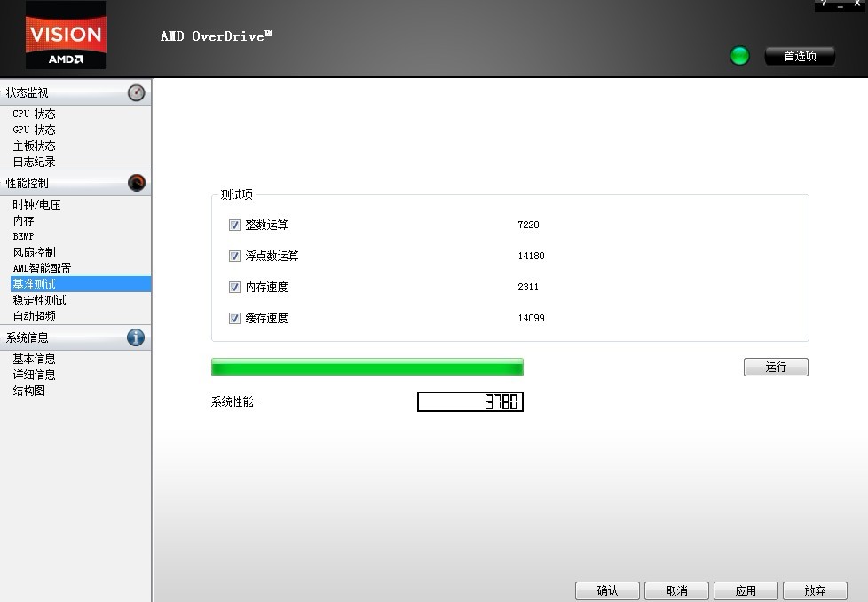868x602 pixels.
Task: Click the 系统性能: label
Action: pos(234,401)
